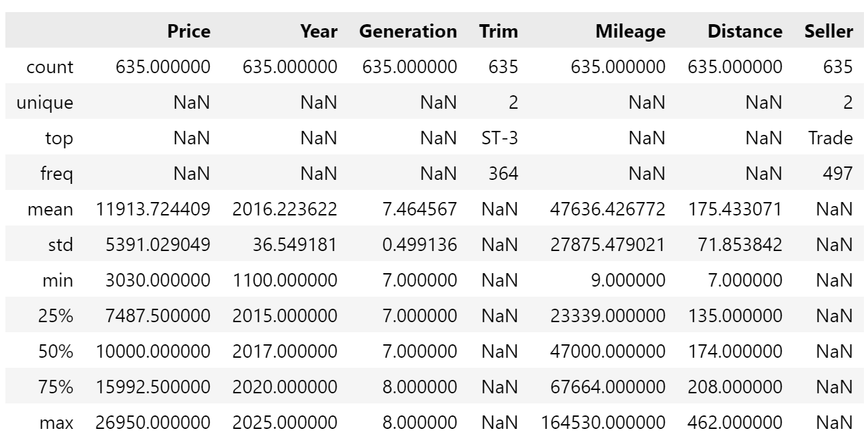868x447 pixels.
Task: Select the freq row label
Action: pos(57,174)
